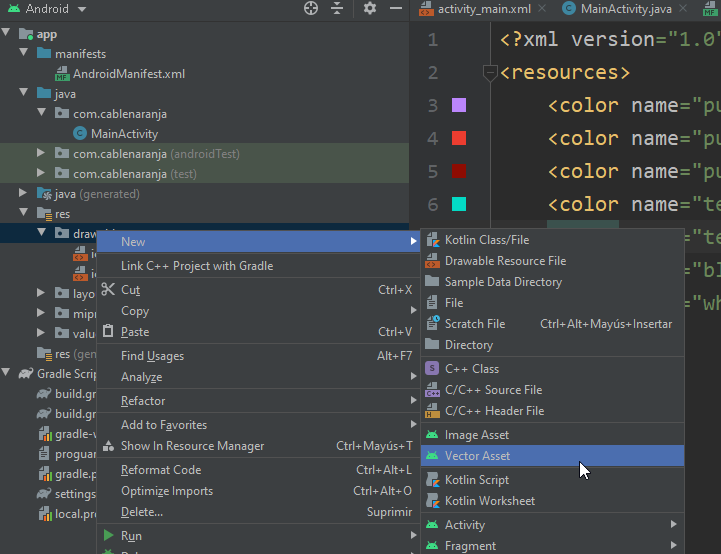This screenshot has height=554, width=721.
Task: Expand com.cablenaranja (androidTest) package
Action: click(x=41, y=153)
